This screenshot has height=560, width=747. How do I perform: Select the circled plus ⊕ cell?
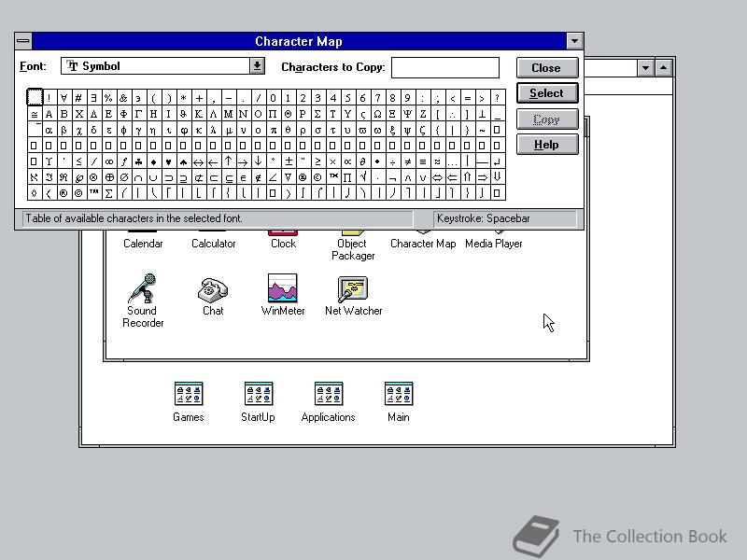108,177
